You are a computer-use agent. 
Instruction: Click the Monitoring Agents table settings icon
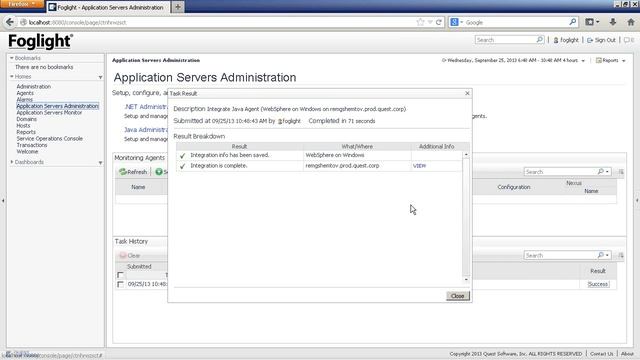coord(621,172)
